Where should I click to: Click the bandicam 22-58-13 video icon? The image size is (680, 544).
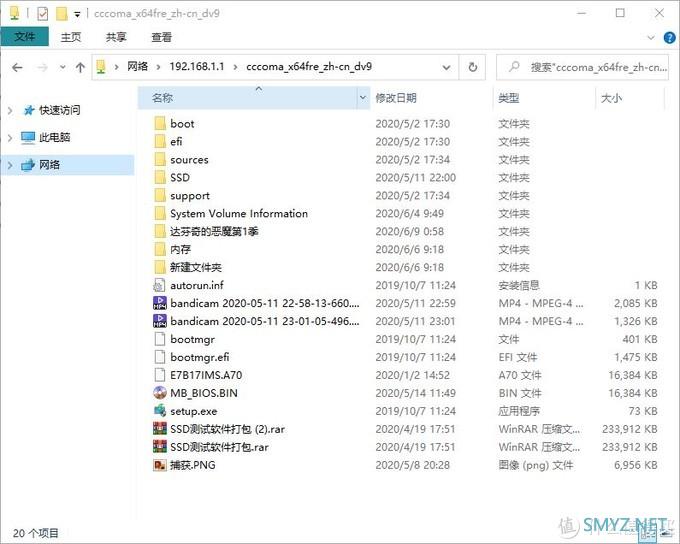click(160, 303)
